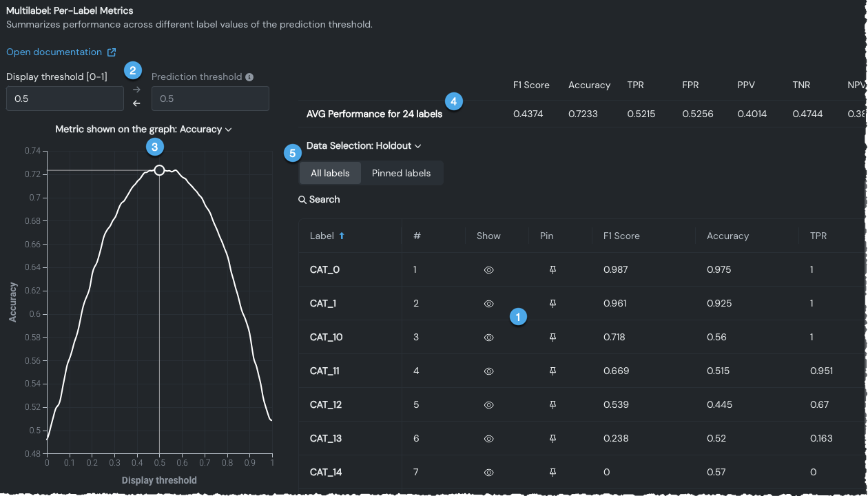Viewport: 868px width, 496px height.
Task: Open the graph metric dropdown showing Accuracy
Action: click(143, 130)
